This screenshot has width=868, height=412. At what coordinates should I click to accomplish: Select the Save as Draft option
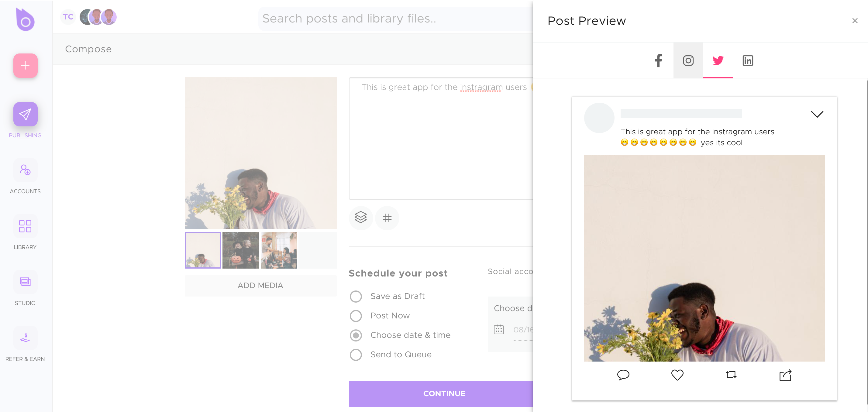pos(356,296)
